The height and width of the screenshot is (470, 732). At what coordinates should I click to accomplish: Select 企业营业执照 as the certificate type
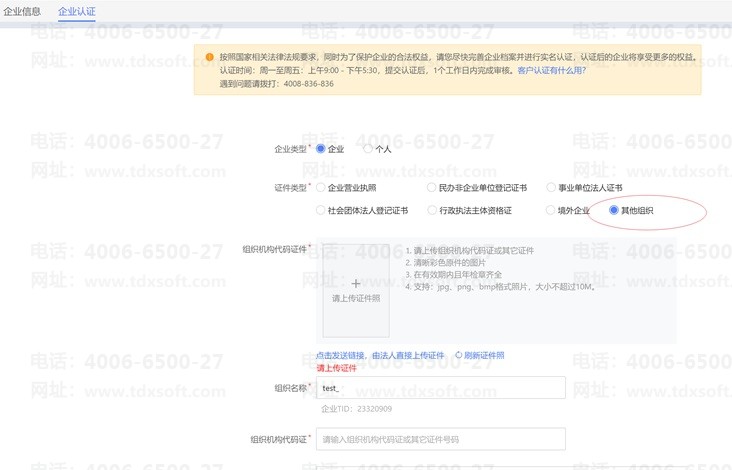(x=321, y=187)
